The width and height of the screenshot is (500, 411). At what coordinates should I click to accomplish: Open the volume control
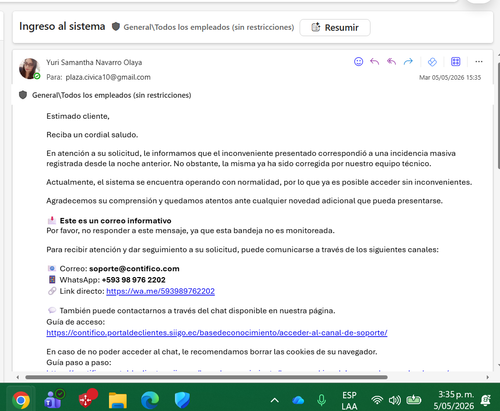click(x=395, y=400)
